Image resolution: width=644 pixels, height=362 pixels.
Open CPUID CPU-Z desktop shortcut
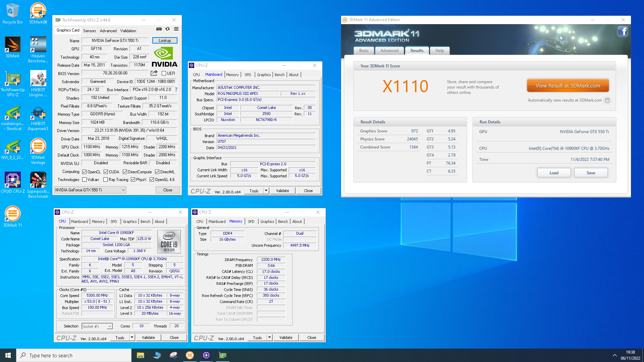[12, 183]
